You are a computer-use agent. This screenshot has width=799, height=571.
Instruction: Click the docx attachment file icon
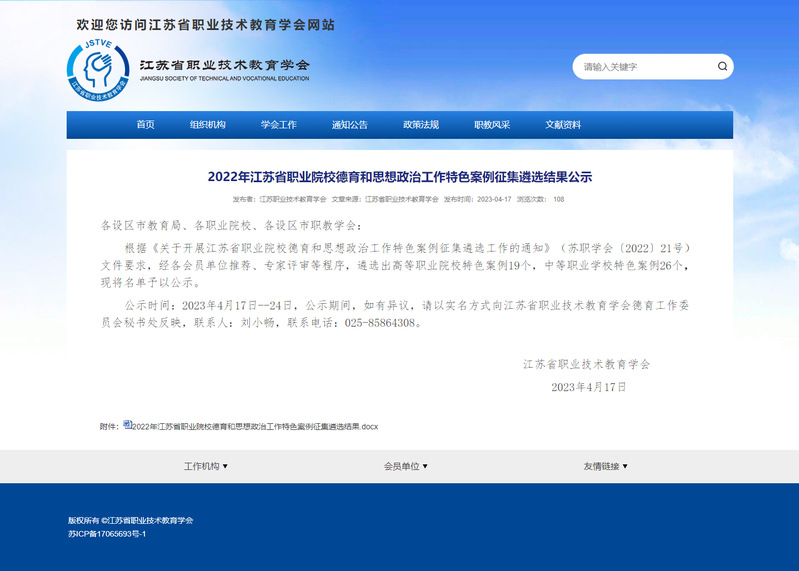(x=127, y=425)
